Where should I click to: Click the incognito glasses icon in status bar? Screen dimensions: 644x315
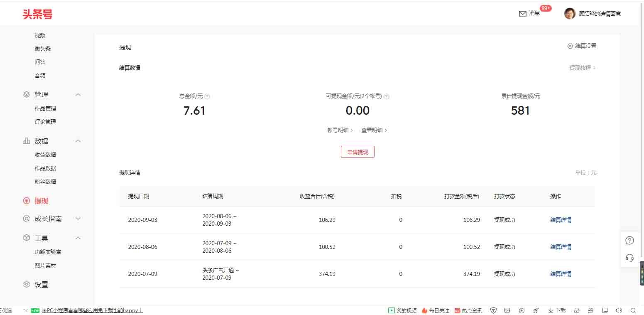[x=576, y=310]
